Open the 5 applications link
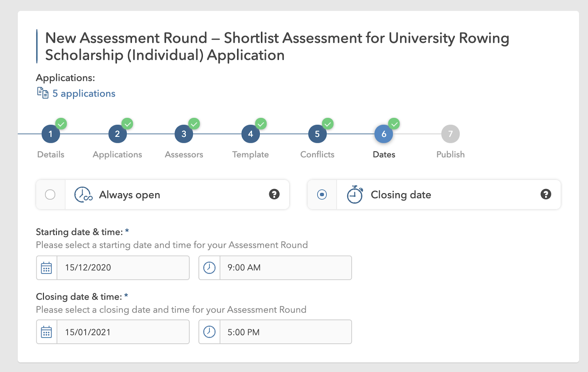 click(x=84, y=94)
